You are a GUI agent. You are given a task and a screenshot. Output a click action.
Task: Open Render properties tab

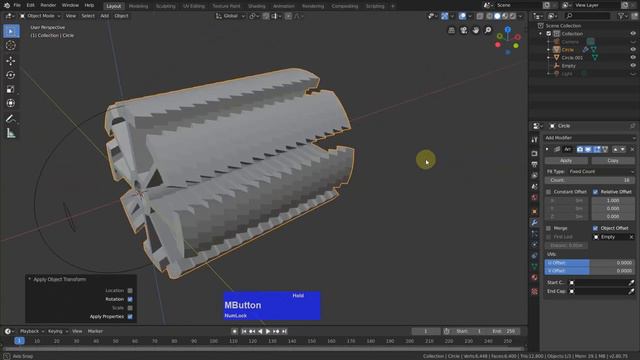tap(534, 153)
